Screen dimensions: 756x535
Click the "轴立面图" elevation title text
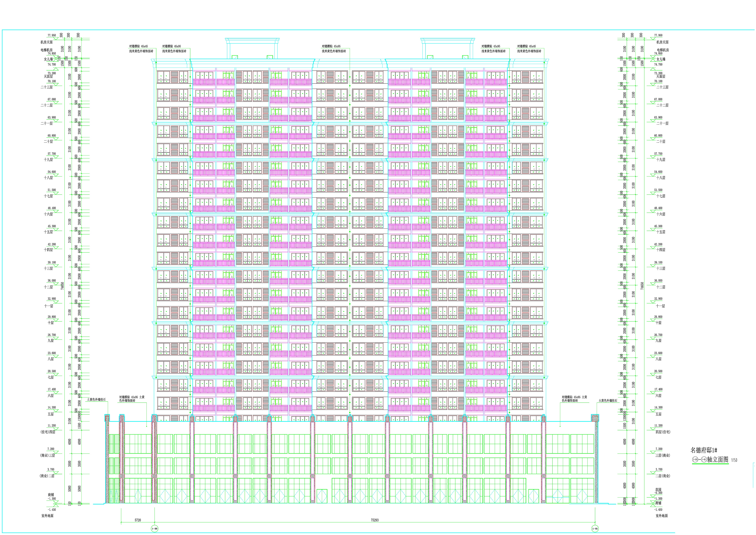click(718, 460)
